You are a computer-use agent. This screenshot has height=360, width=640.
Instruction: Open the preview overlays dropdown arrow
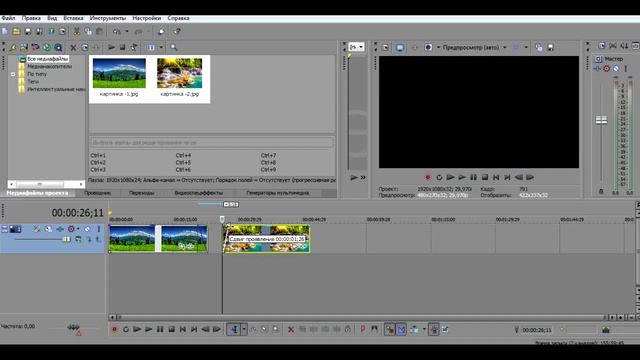click(x=526, y=47)
